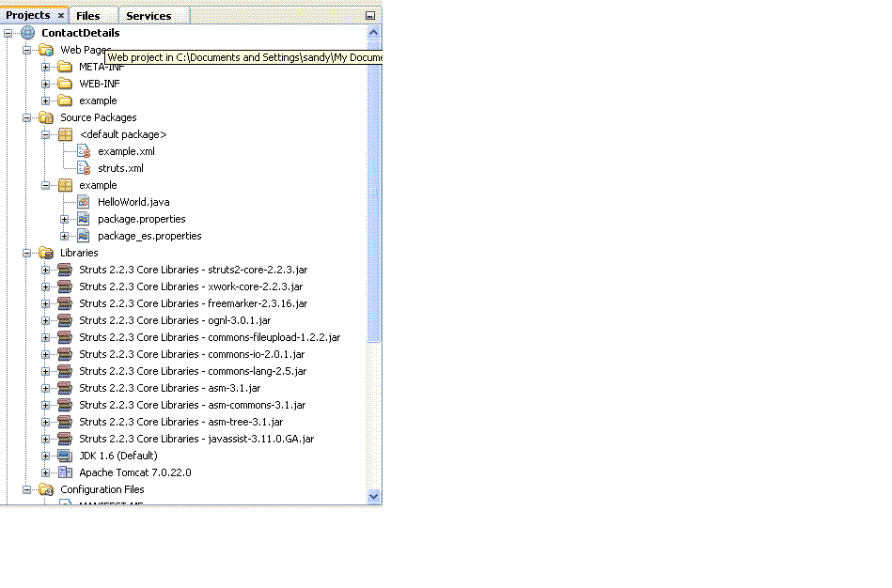Expand the example folder under Web Pages
The width and height of the screenshot is (892, 588).
(45, 101)
